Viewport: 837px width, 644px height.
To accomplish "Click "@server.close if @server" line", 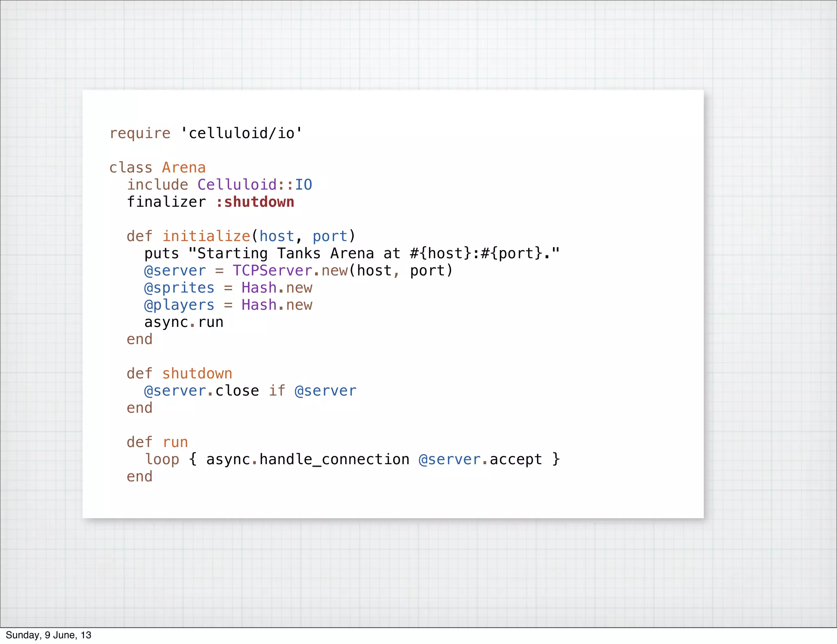I will pyautogui.click(x=250, y=391).
